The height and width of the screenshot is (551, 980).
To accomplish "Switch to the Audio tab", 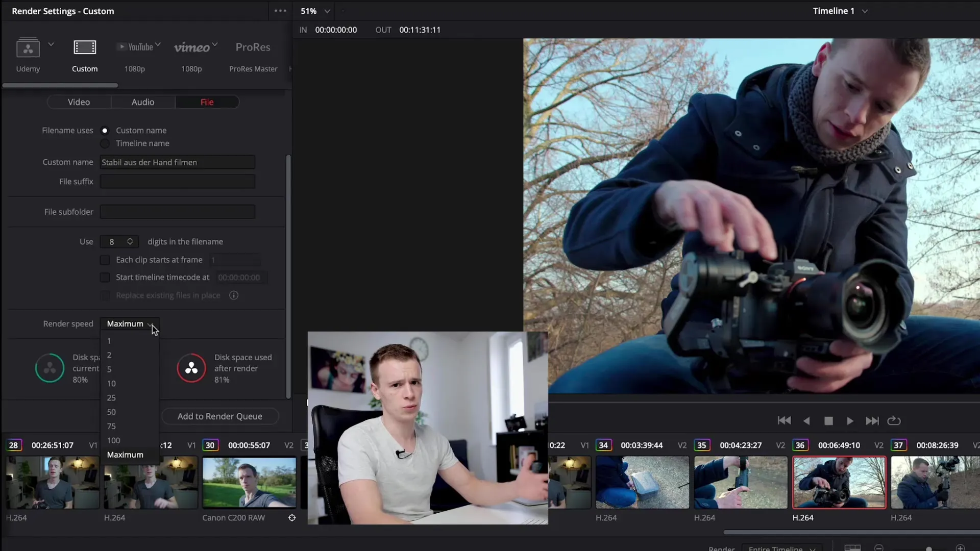I will pyautogui.click(x=143, y=102).
